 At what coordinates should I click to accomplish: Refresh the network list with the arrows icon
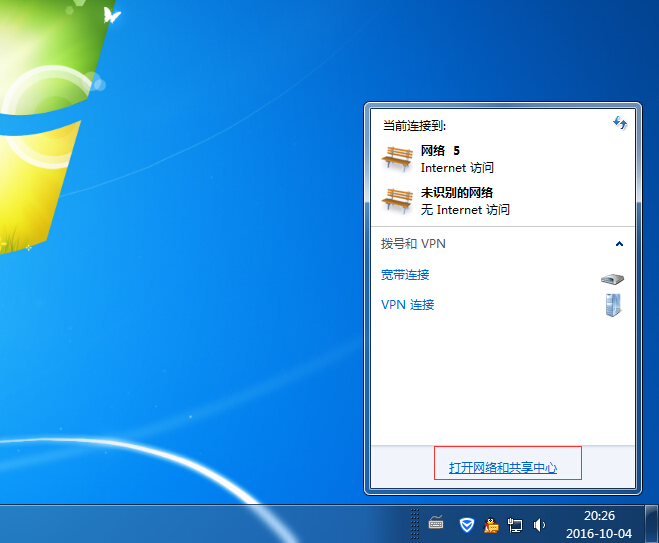(619, 123)
